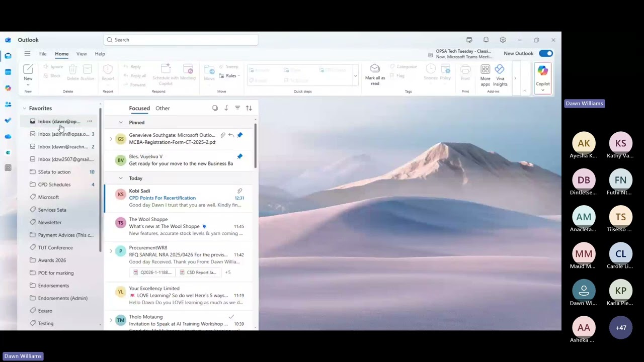
Task: Click reply arrow on Genevieve Southgate message
Action: click(x=231, y=135)
